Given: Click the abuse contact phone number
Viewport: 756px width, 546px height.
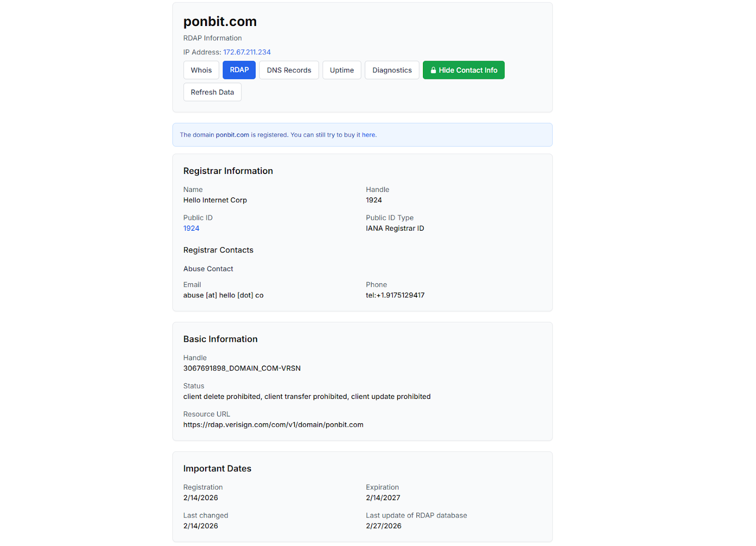Looking at the screenshot, I should pos(395,295).
